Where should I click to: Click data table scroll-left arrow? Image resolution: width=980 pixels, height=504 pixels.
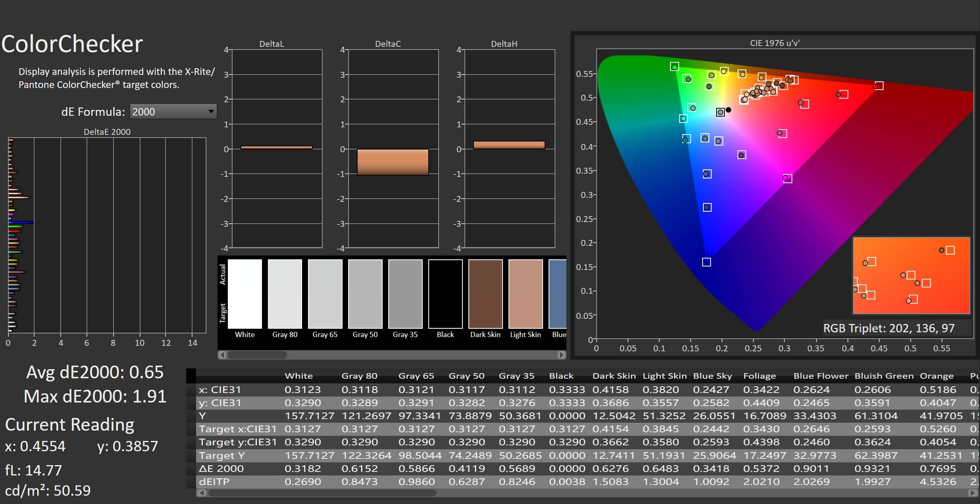[202, 493]
